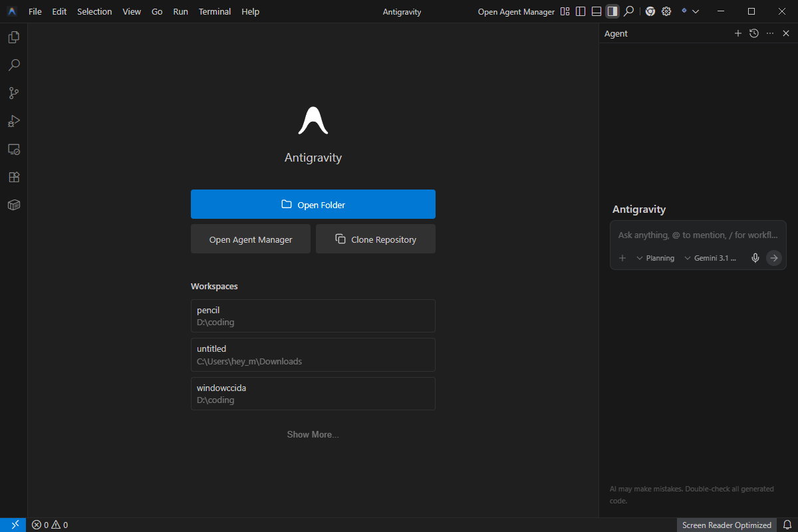798x532 pixels.
Task: Toggle the Agent secondary side bar
Action: click(612, 11)
